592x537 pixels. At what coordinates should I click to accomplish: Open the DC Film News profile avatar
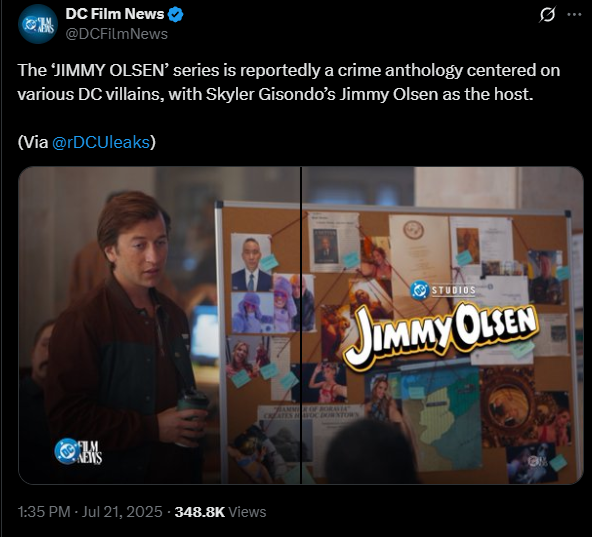click(37, 24)
